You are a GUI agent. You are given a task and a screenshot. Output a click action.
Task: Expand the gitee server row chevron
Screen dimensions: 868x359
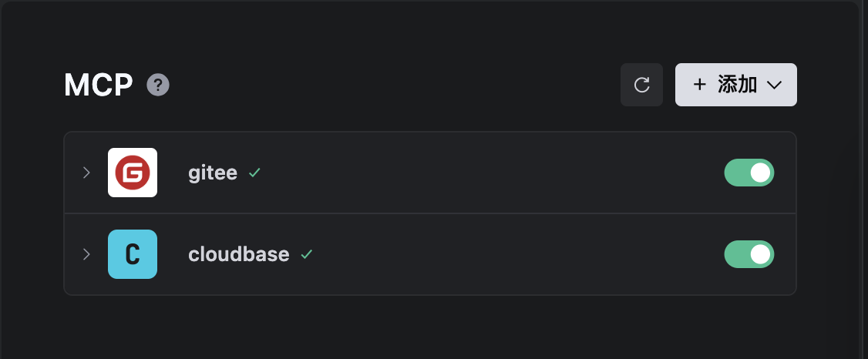tap(86, 173)
